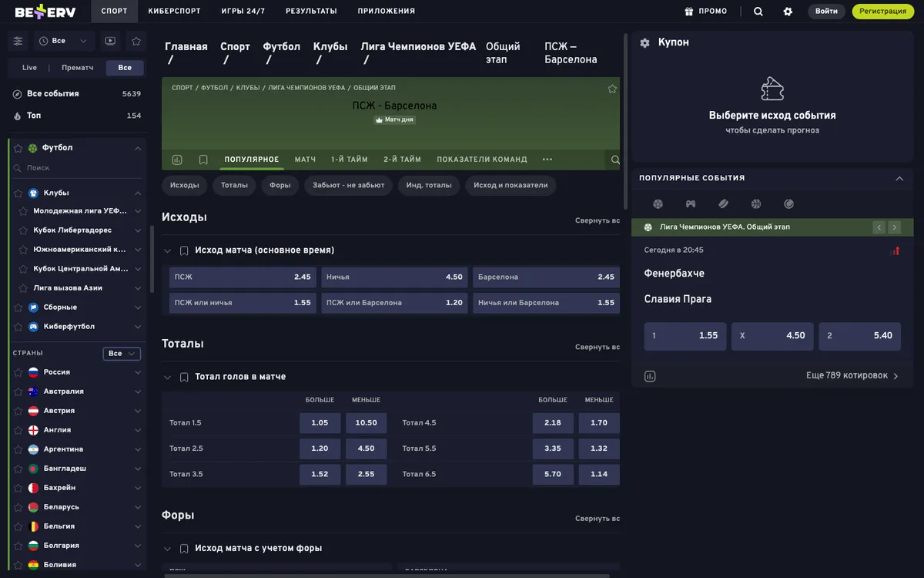
Task: Open the time period dropdown showing Все
Action: 65,41
